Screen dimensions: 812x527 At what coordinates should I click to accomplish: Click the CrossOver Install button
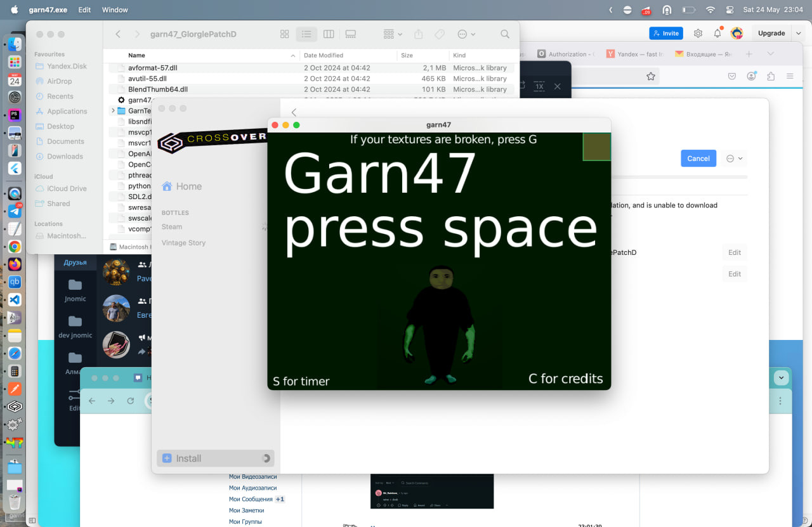[215, 458]
